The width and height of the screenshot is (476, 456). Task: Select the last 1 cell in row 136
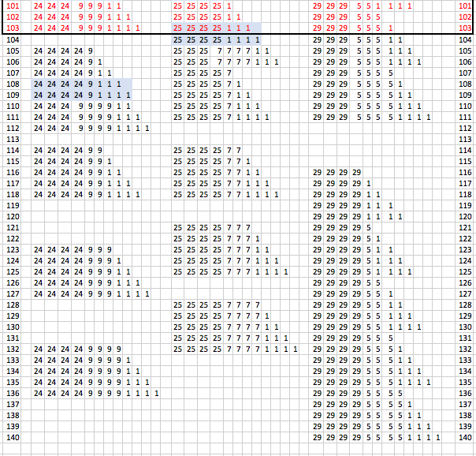pyautogui.click(x=158, y=393)
